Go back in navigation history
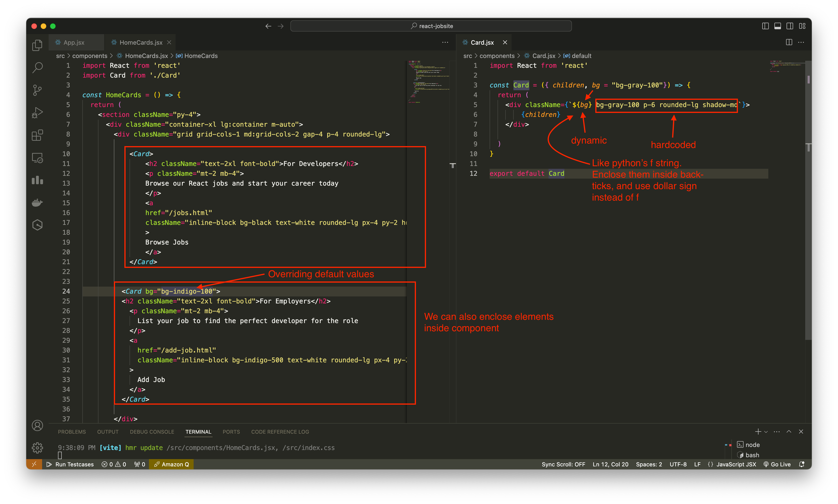Screen dimensions: 838x504 tap(268, 26)
